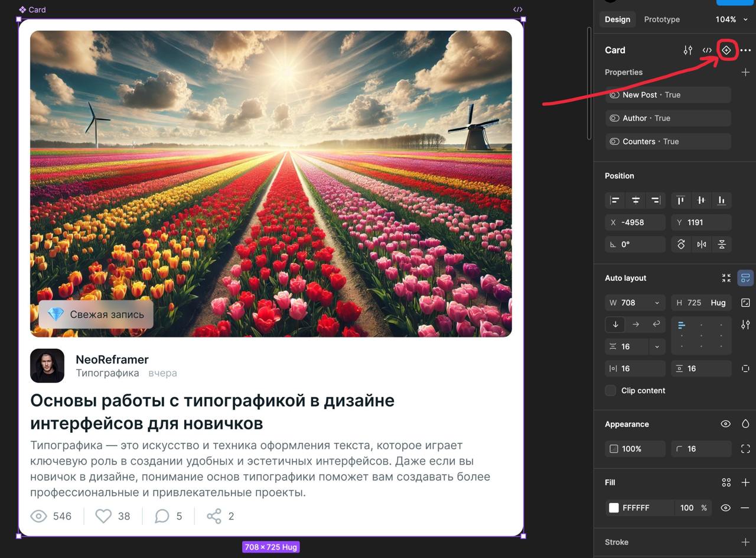The width and height of the screenshot is (756, 558).
Task: Set auto layout direction to horizontal
Action: click(x=636, y=324)
